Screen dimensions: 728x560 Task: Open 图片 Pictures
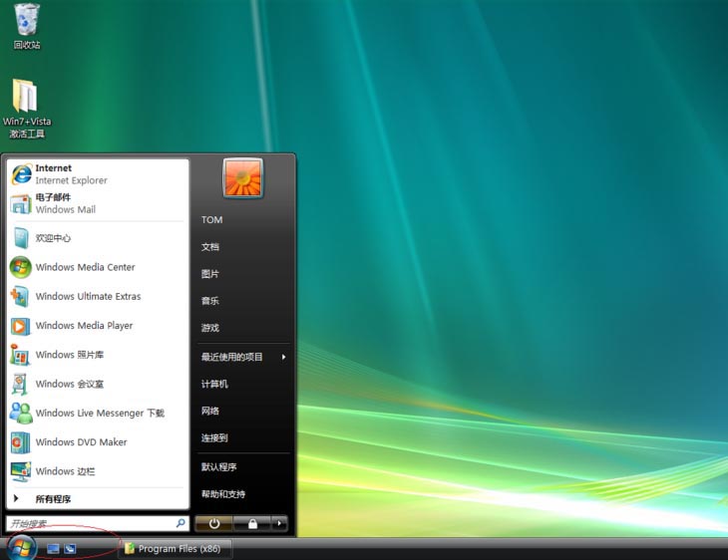(x=210, y=274)
